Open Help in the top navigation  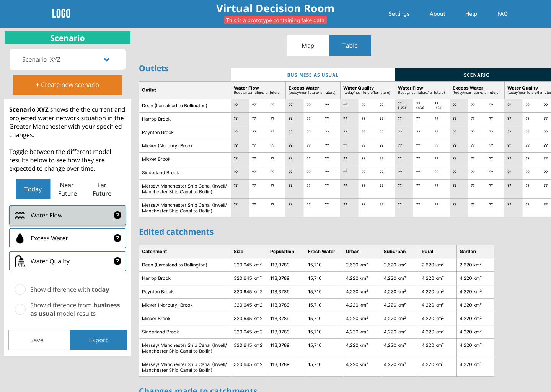(x=471, y=14)
